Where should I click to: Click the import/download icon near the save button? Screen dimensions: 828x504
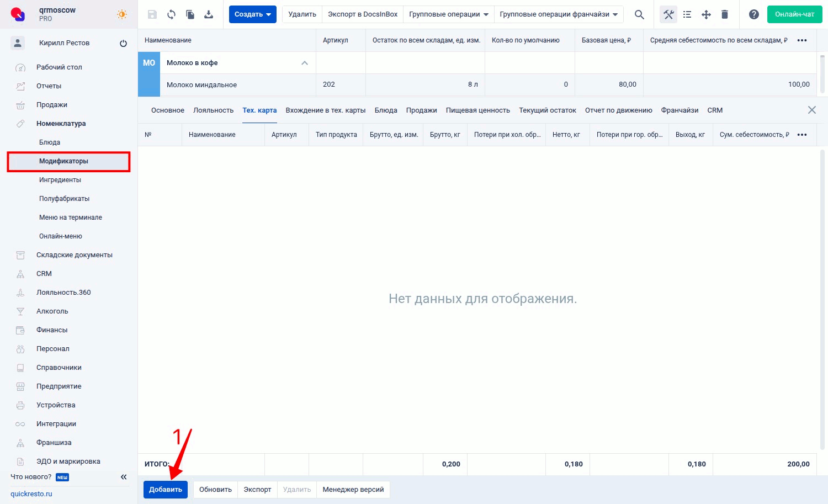[x=209, y=14]
